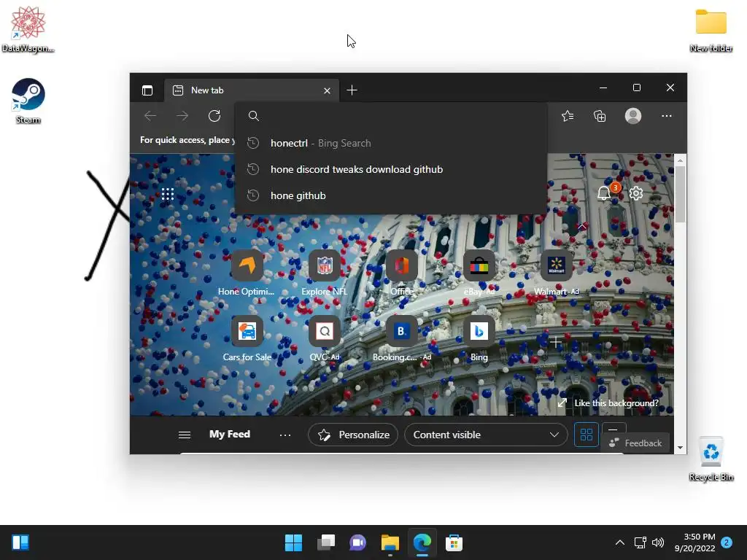The image size is (747, 560).
Task: Open the Windows Start menu
Action: pos(293,542)
